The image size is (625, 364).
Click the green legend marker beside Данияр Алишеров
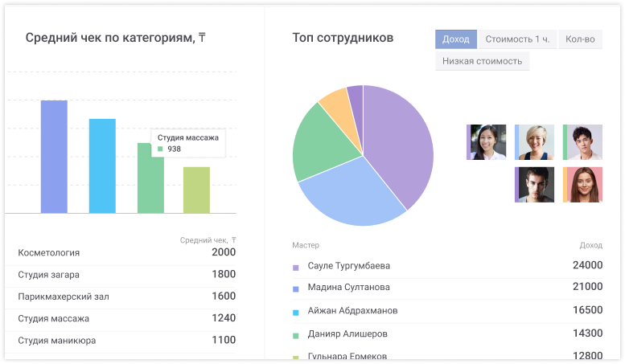tap(296, 334)
